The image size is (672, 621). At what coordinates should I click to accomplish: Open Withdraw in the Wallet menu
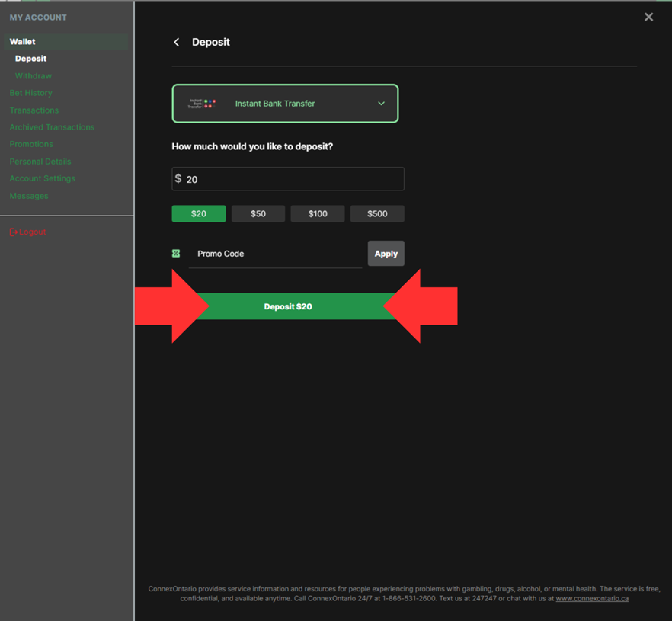tap(34, 76)
